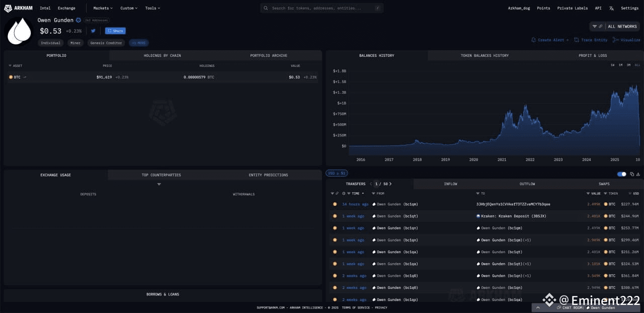Image resolution: width=644 pixels, height=313 pixels.
Task: Click the Create Alert bell icon
Action: coord(534,40)
